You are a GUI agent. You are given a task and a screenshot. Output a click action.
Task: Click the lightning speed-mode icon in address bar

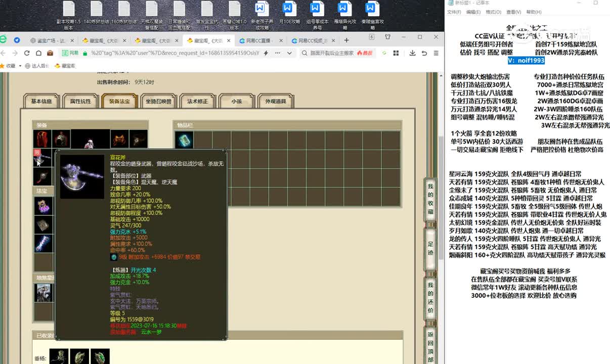[266, 53]
